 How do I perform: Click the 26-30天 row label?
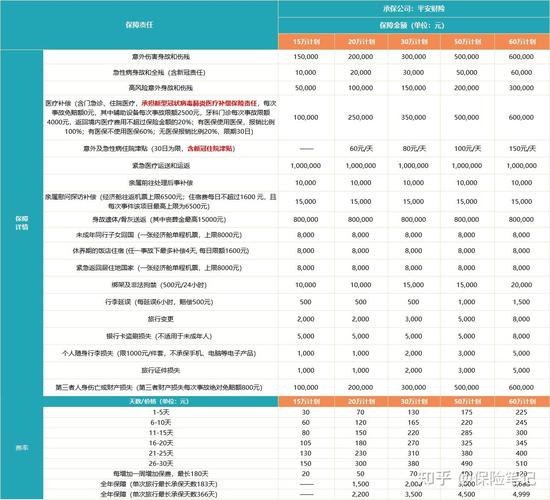coord(161,464)
